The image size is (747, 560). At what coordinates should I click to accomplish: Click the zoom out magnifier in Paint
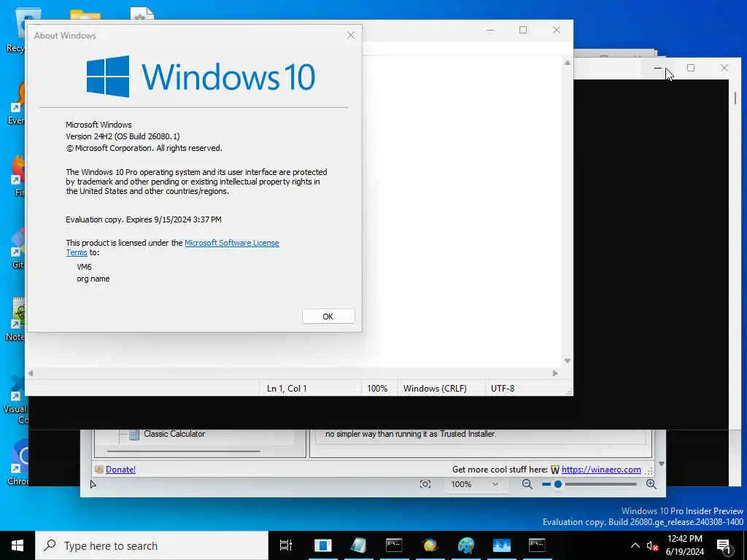click(527, 484)
